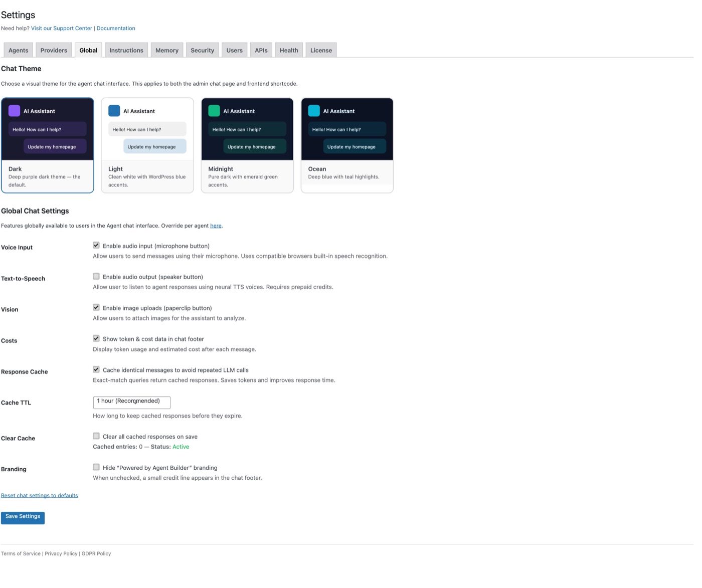
Task: Enable Hide Powered by Agent Builder branding
Action: coord(96,467)
